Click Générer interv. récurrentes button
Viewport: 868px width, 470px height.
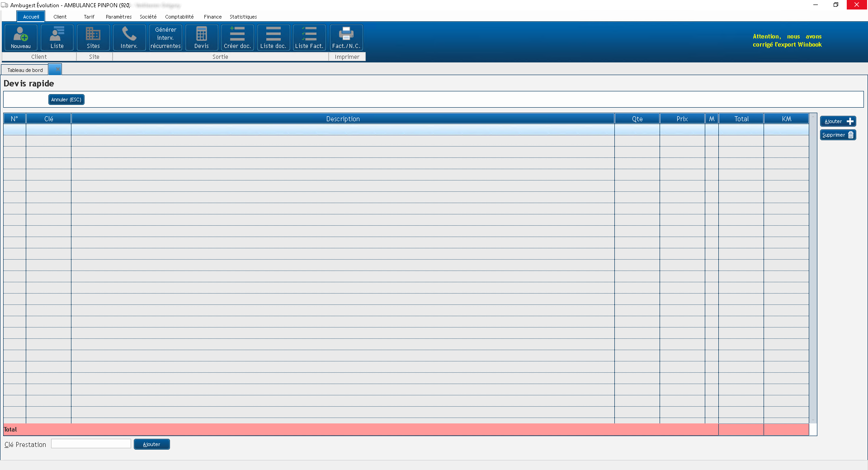click(x=165, y=38)
